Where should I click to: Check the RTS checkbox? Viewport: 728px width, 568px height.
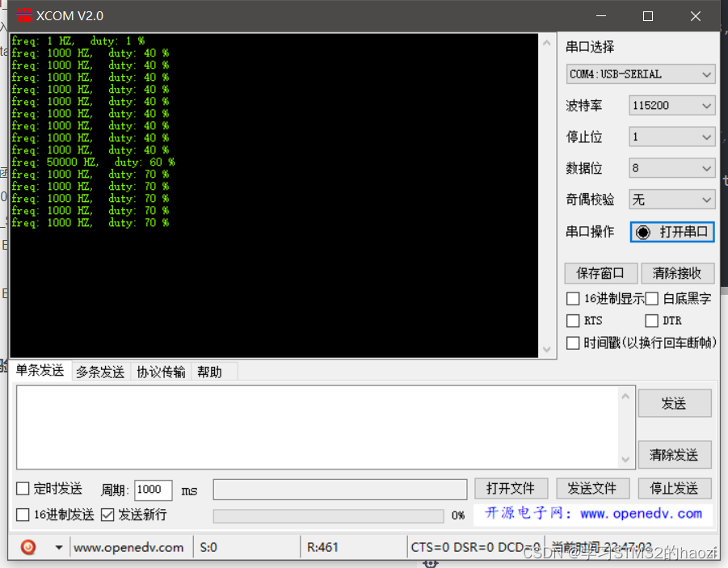[x=573, y=321]
